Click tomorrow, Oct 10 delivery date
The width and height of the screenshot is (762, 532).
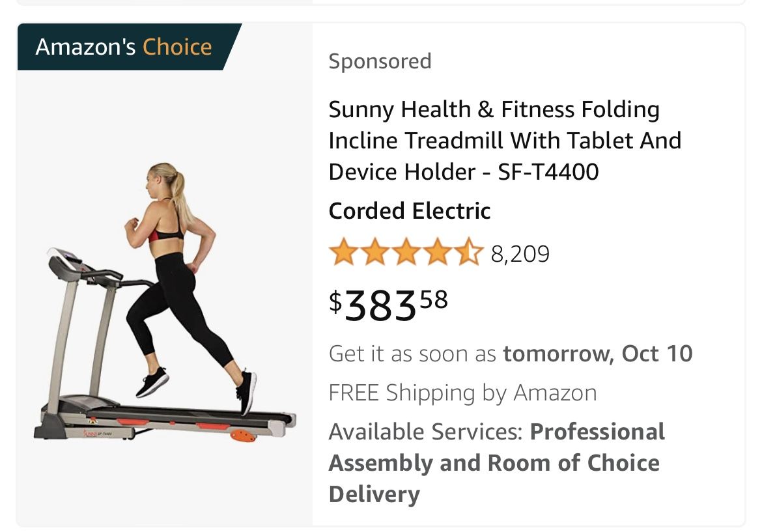tap(598, 353)
